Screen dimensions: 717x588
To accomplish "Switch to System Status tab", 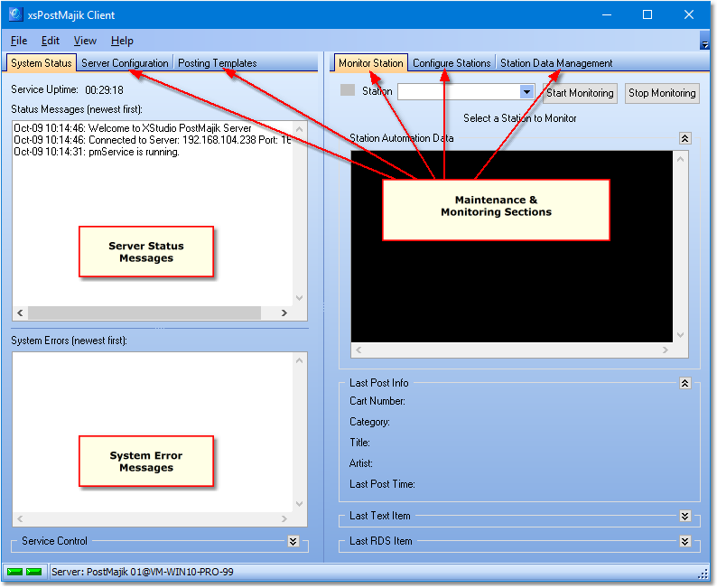I will pos(42,63).
